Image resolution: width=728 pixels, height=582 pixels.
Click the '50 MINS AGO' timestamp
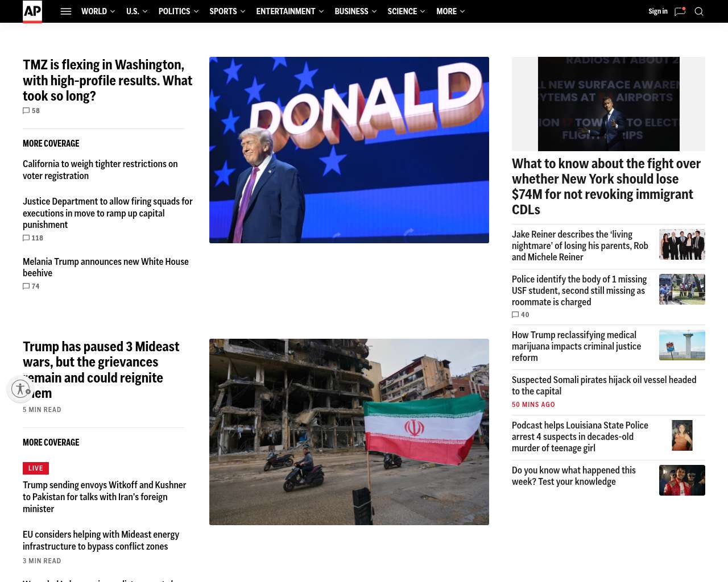click(x=533, y=405)
